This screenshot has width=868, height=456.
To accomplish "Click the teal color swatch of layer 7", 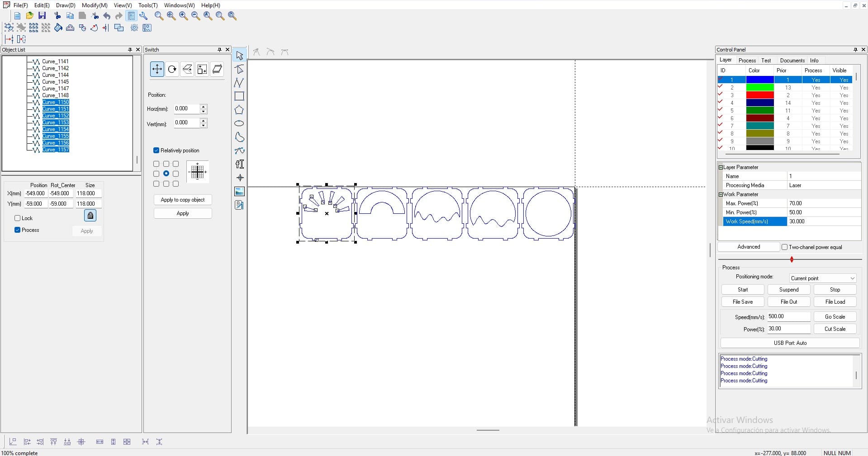I will [x=760, y=126].
